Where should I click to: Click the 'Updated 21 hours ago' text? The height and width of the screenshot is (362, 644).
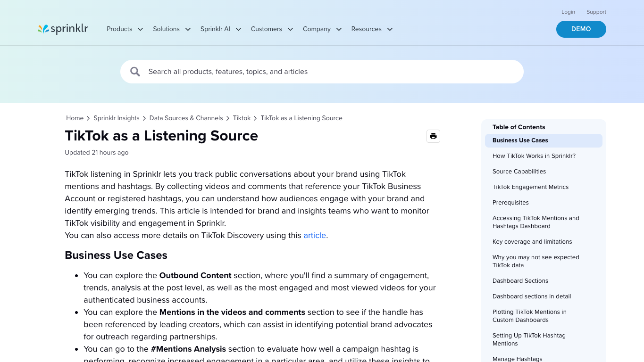click(x=97, y=153)
